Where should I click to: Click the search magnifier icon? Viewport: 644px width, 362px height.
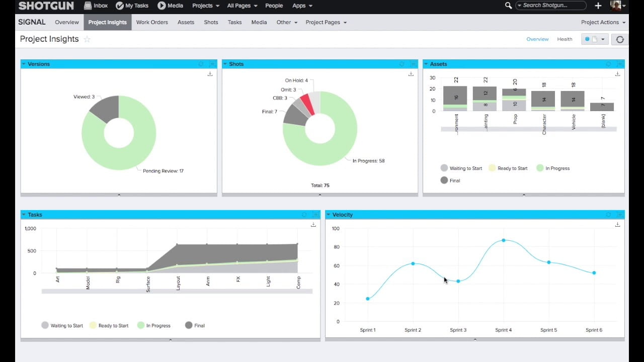tap(508, 6)
